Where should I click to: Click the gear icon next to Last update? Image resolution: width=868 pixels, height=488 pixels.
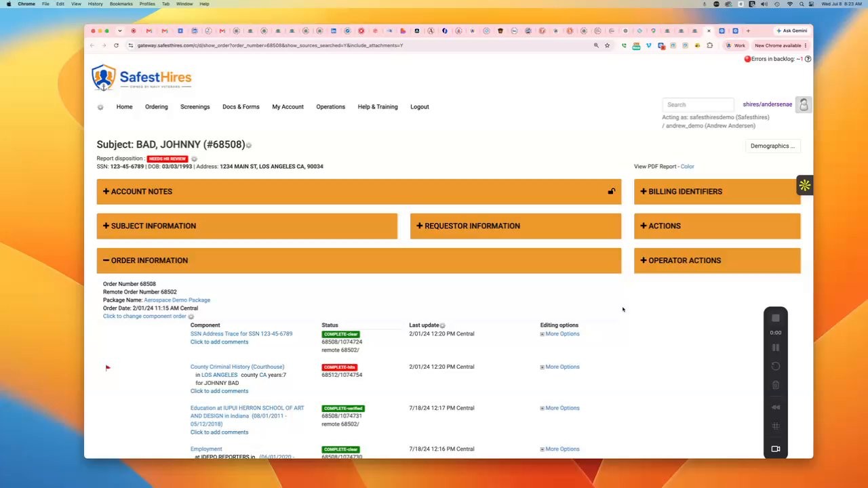click(x=442, y=326)
